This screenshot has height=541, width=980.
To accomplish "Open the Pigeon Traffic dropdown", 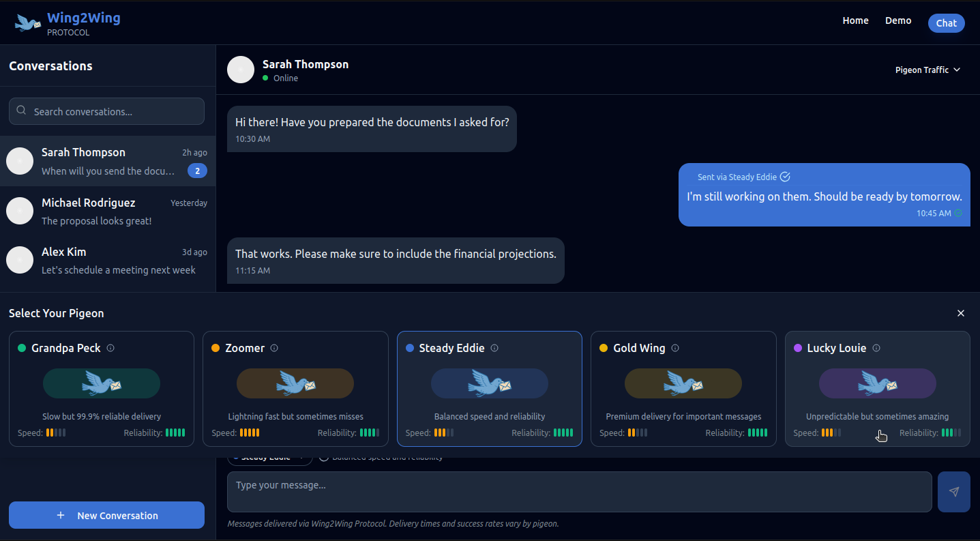I will [927, 70].
